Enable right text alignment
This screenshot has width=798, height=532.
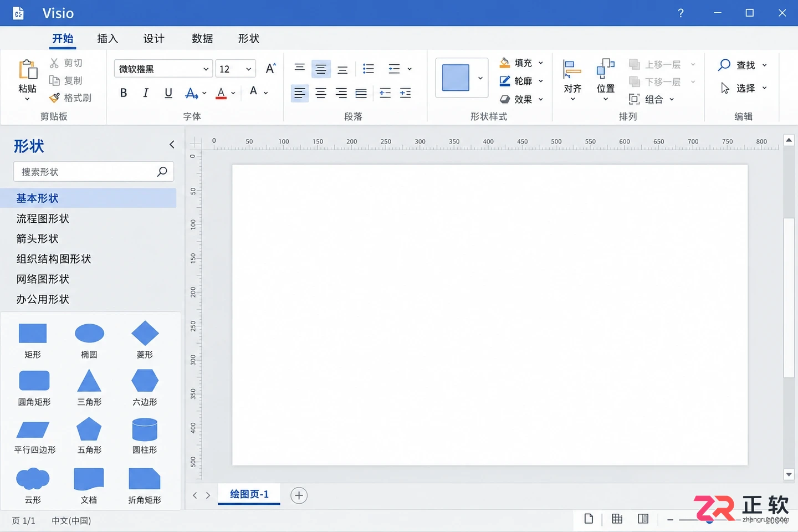(341, 93)
